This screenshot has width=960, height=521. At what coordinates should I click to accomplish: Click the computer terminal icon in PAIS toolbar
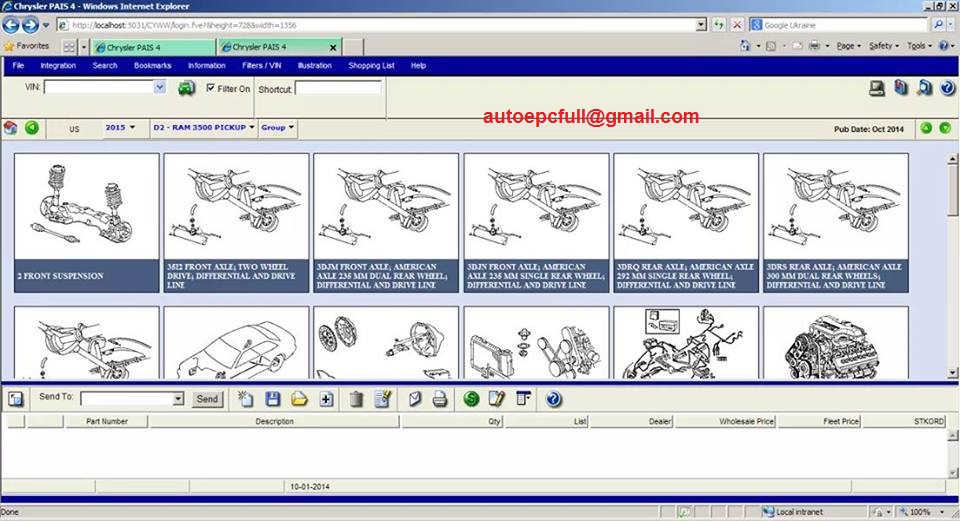coord(877,88)
